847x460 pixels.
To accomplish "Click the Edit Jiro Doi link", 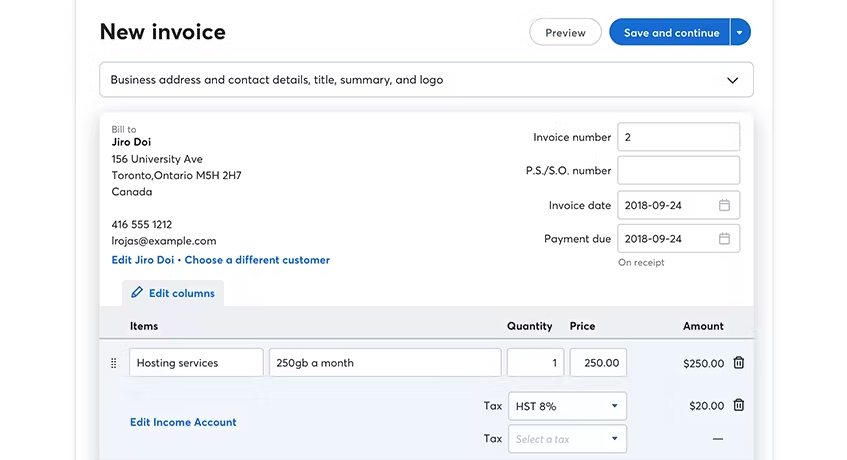I will click(142, 260).
